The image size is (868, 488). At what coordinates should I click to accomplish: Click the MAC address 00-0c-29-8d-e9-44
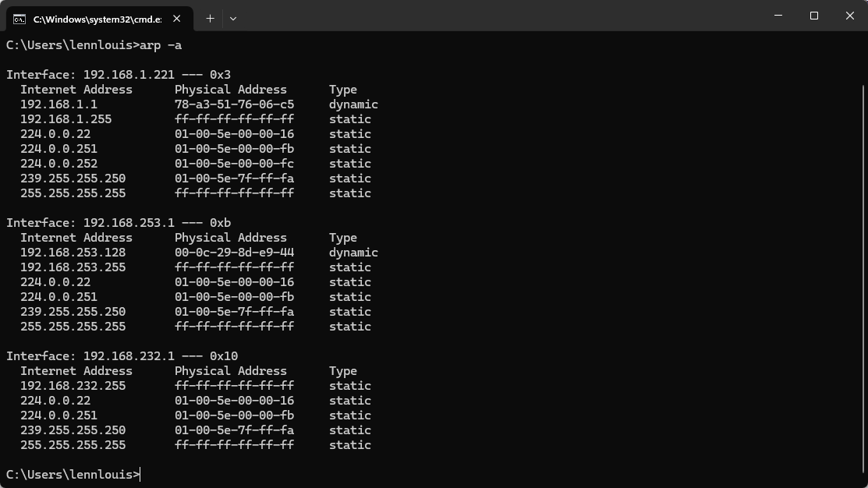click(x=234, y=253)
